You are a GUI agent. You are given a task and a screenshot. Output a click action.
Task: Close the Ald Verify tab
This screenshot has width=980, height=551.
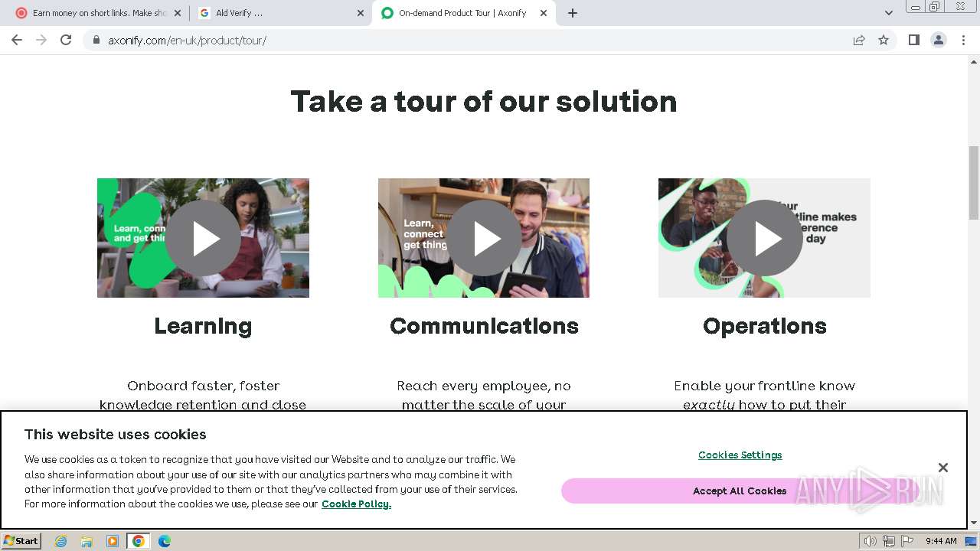(361, 13)
